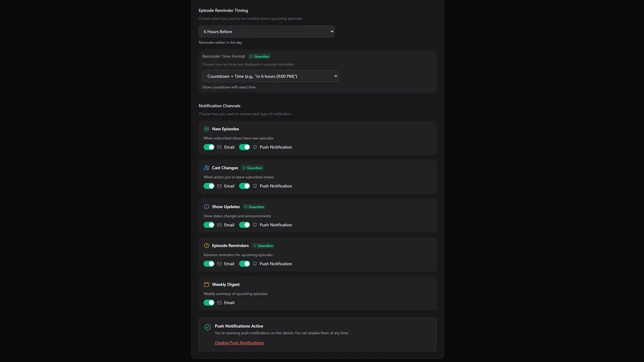The width and height of the screenshot is (644, 362).
Task: Click the email envelope icon under New Episodes
Action: 219,147
